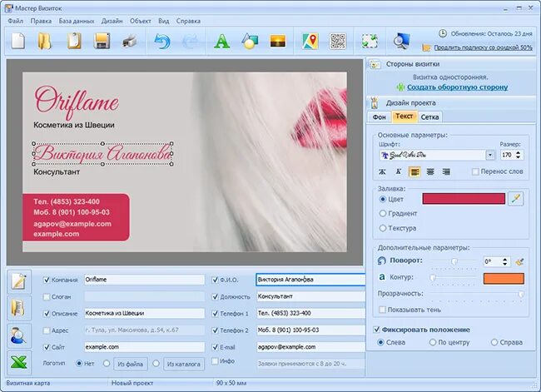
Task: Adjust the rotation angle stepper
Action: point(504,261)
